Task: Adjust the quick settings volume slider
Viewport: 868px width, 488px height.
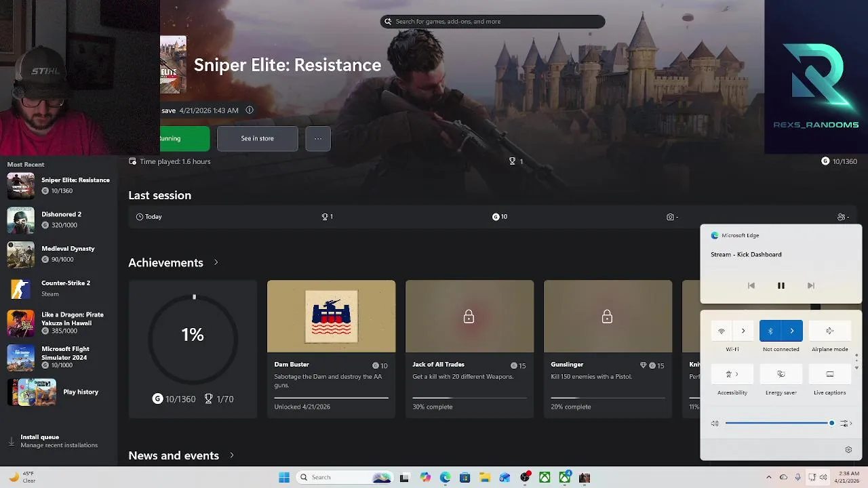Action: [779, 424]
